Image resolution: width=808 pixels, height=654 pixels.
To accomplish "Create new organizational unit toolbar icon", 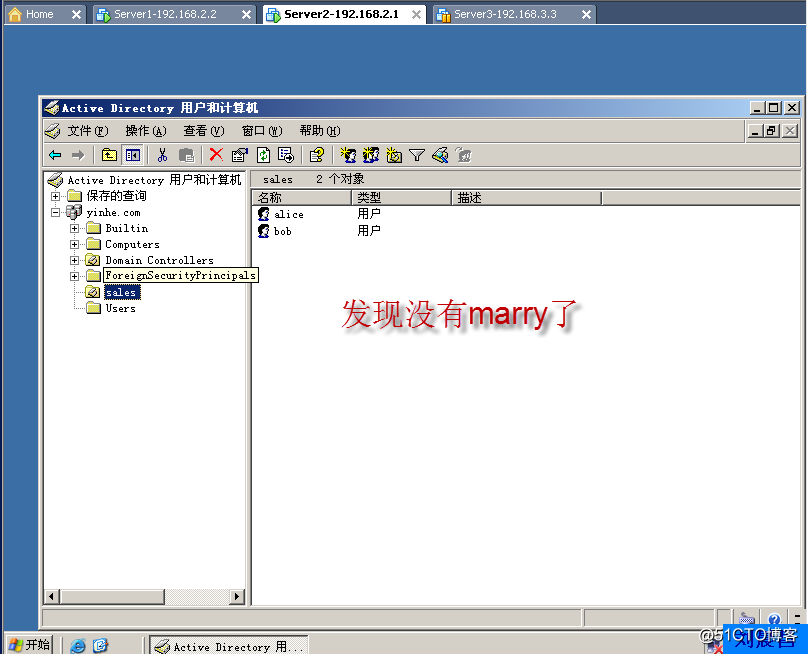I will pyautogui.click(x=394, y=155).
